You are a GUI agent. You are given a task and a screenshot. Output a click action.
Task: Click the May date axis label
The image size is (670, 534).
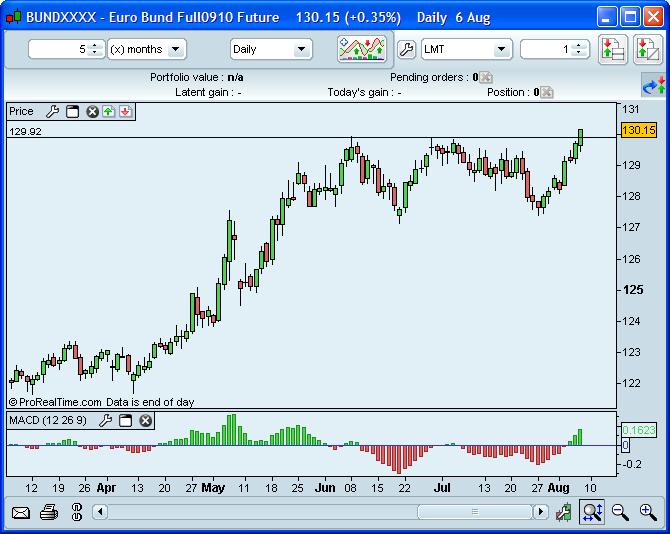pos(213,488)
